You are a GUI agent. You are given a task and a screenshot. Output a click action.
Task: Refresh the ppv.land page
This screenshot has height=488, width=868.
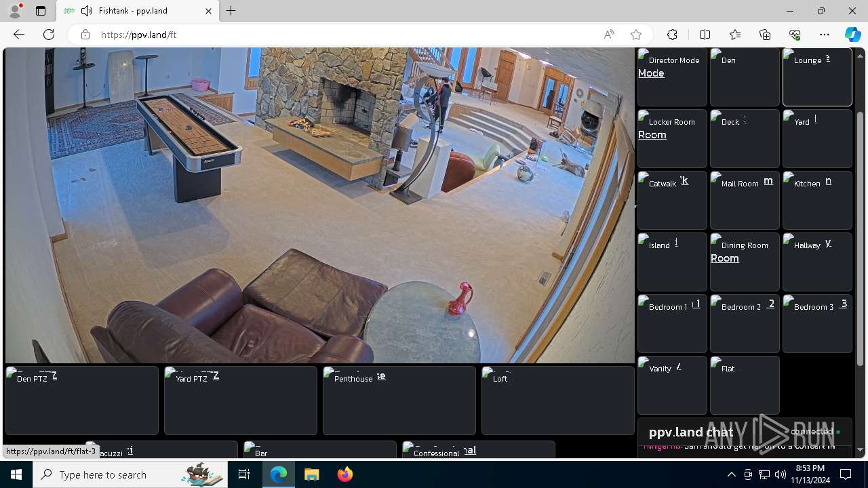click(x=49, y=35)
